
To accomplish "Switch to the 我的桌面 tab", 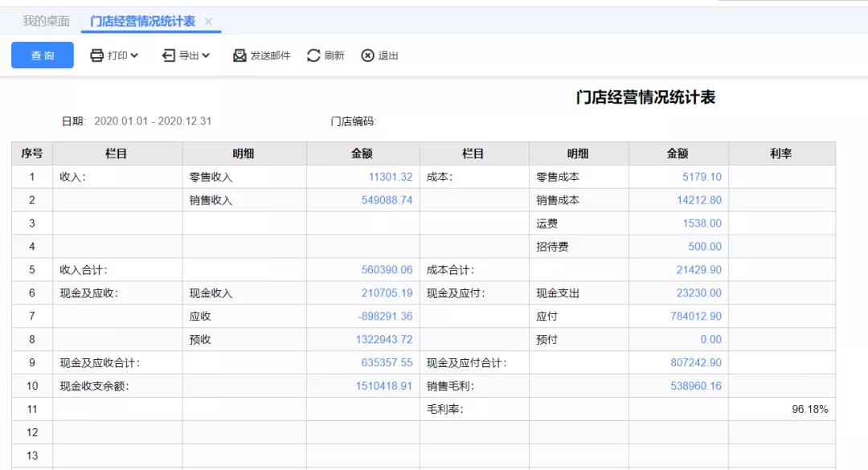I will pos(46,21).
